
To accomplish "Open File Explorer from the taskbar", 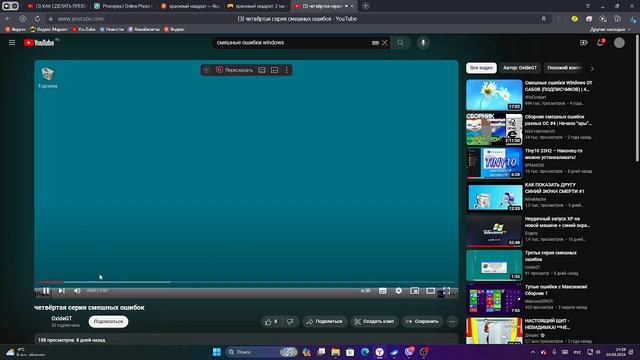I will 336,352.
